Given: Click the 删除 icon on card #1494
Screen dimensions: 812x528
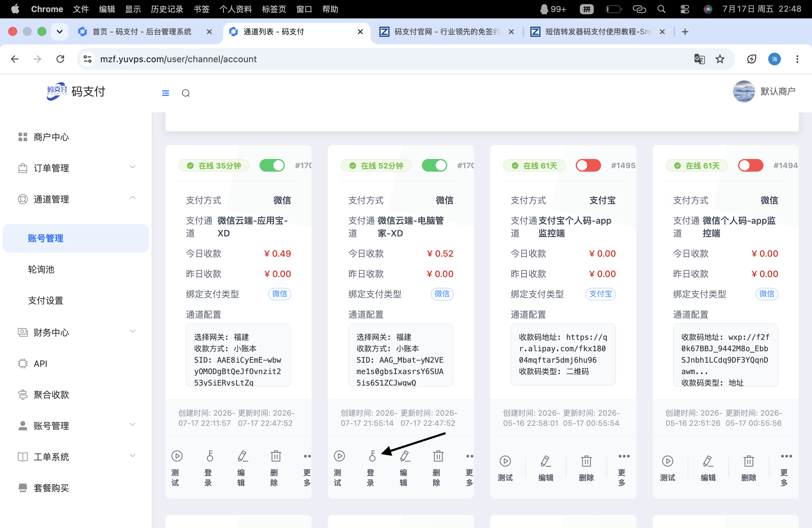Looking at the screenshot, I should coord(749,461).
